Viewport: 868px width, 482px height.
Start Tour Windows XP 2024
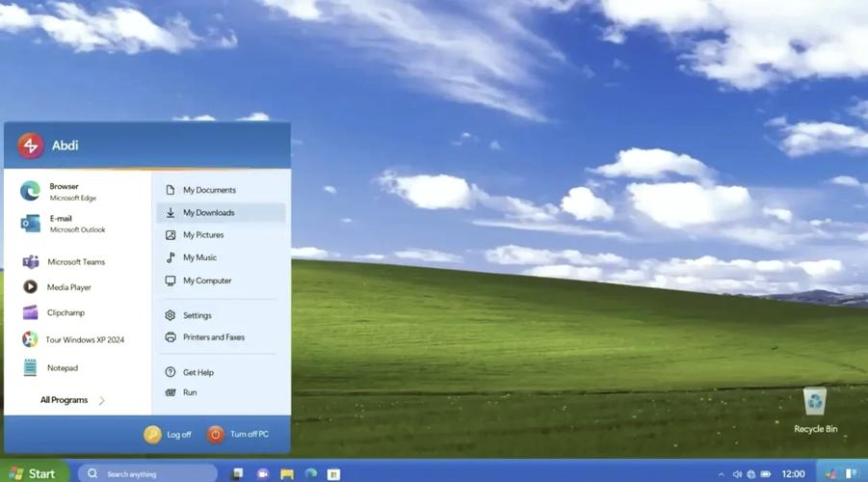pyautogui.click(x=73, y=339)
